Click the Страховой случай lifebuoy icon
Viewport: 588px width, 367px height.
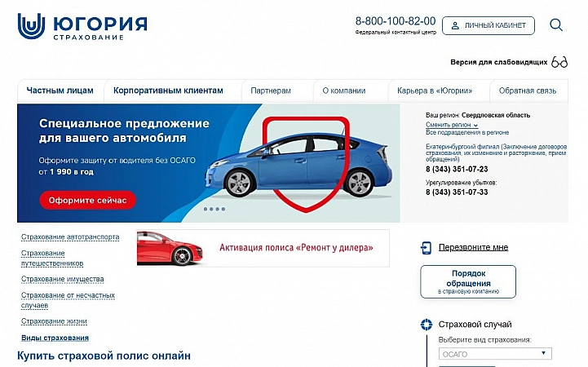pos(427,325)
